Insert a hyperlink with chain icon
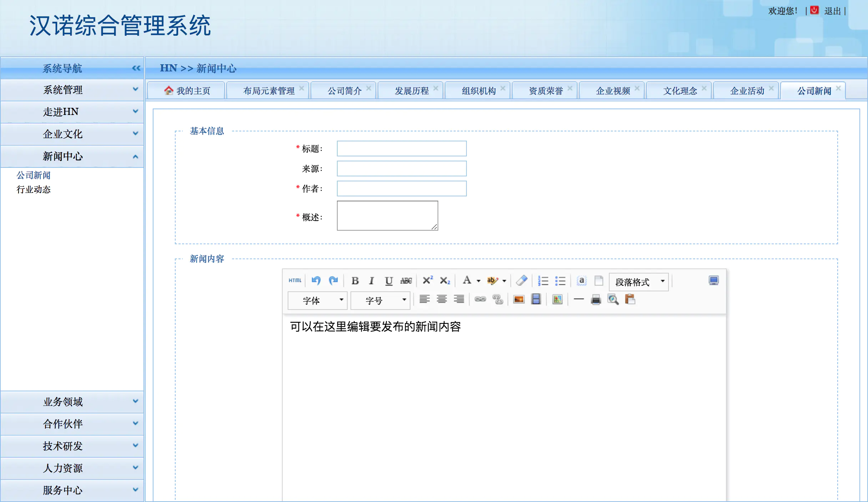The image size is (868, 502). [480, 299]
